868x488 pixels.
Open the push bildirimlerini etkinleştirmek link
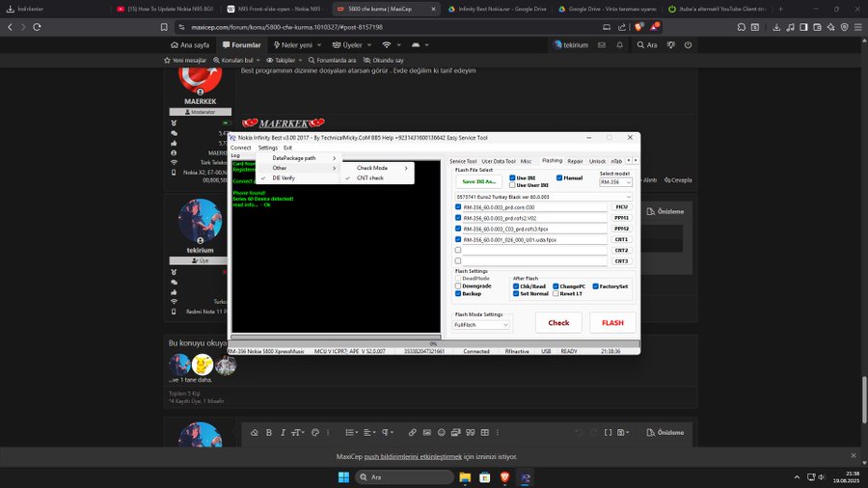(x=413, y=457)
